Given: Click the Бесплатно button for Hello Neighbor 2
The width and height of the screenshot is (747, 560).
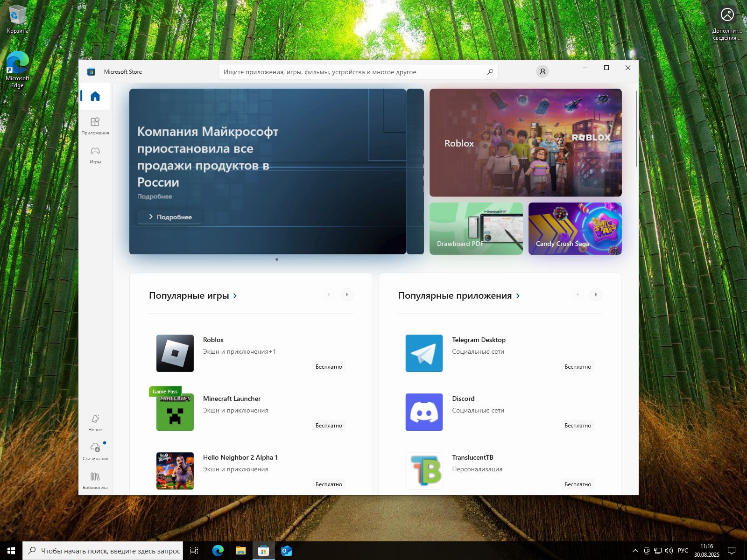Looking at the screenshot, I should click(x=329, y=484).
